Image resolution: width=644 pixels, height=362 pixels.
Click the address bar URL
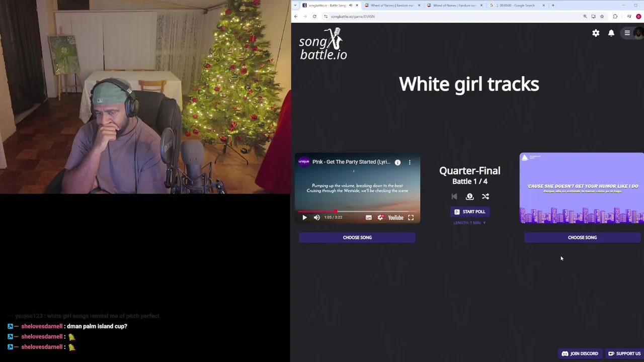352,17
